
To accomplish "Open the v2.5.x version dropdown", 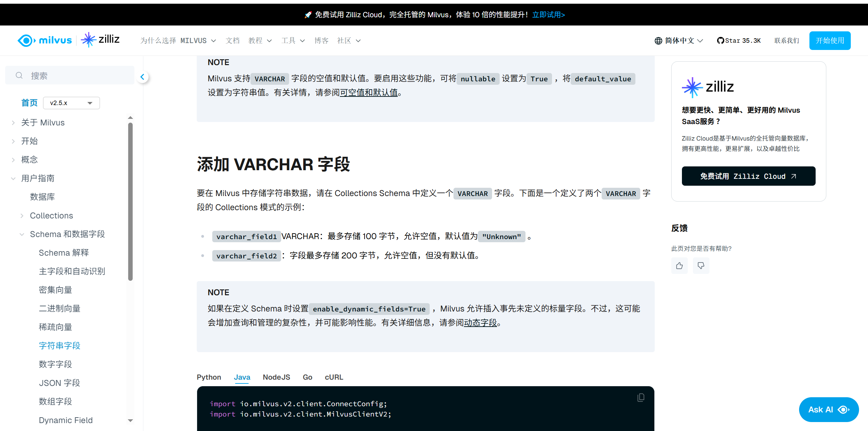I will click(x=71, y=103).
